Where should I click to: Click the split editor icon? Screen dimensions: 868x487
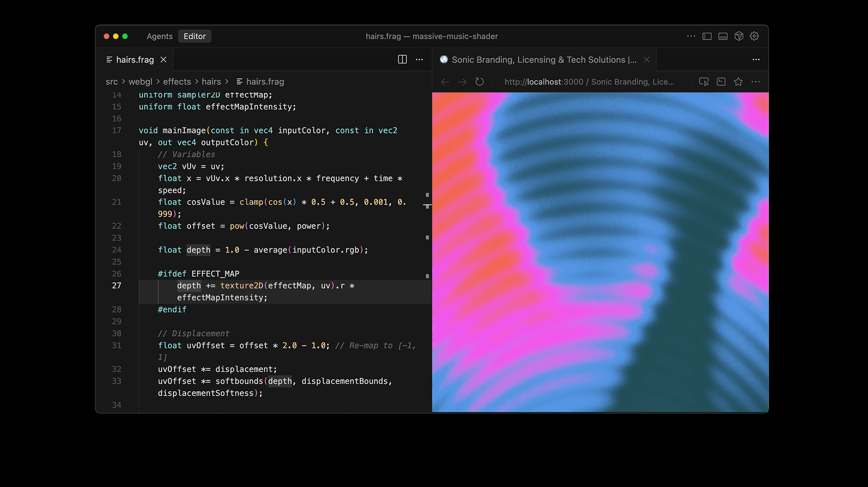click(402, 60)
